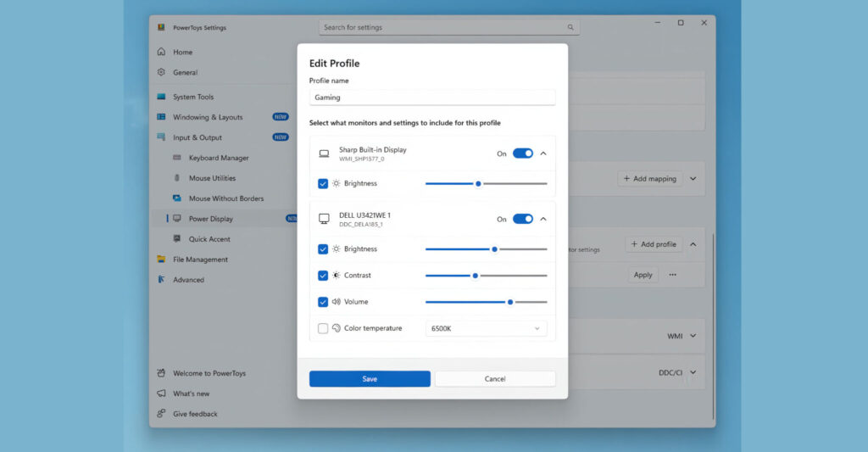
Task: Adjust the DELL Volume slider
Action: click(486, 302)
